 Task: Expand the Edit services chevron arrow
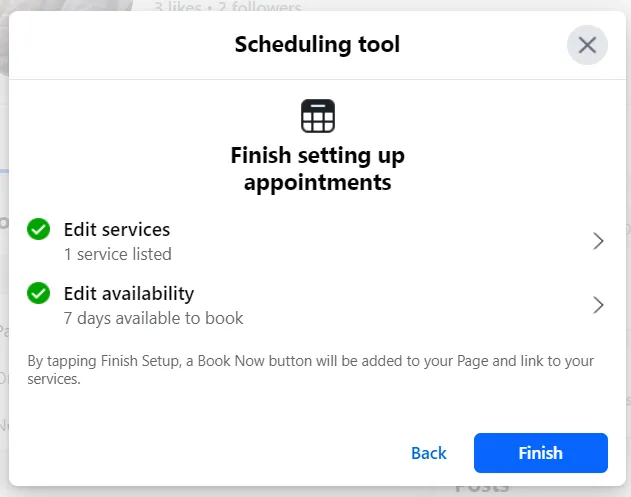coord(598,241)
